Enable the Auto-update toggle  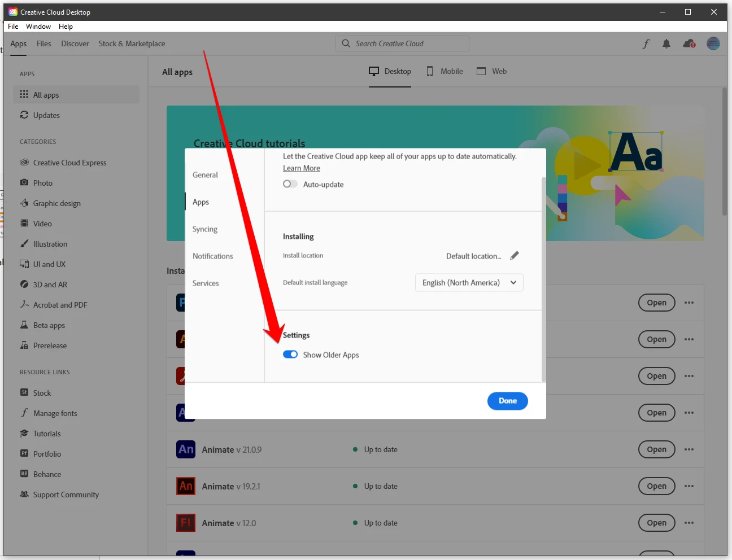point(290,184)
